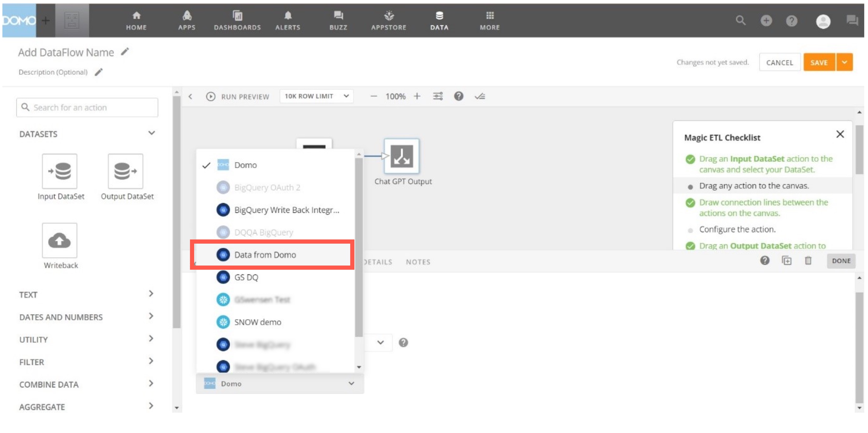
Task: Delete the action using the trash icon
Action: pyautogui.click(x=808, y=261)
